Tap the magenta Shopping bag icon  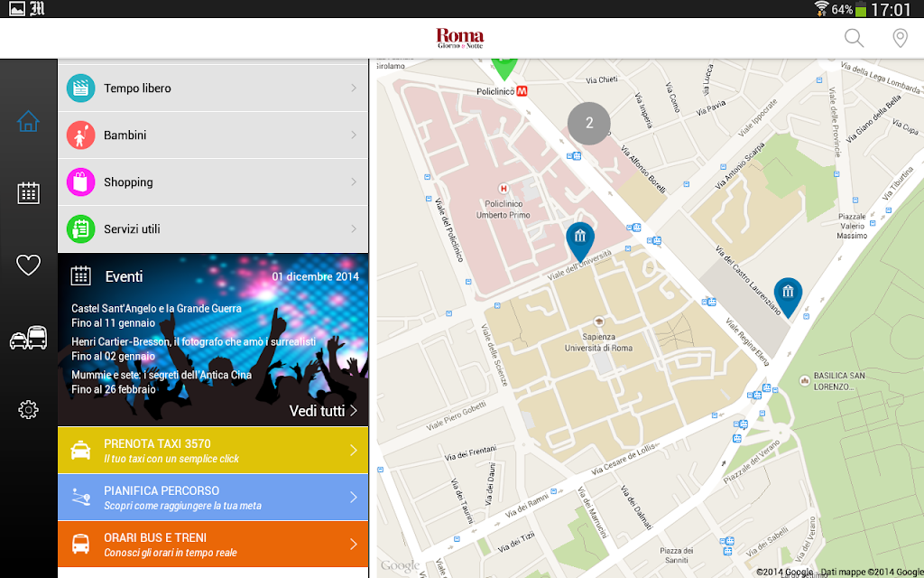(x=80, y=182)
